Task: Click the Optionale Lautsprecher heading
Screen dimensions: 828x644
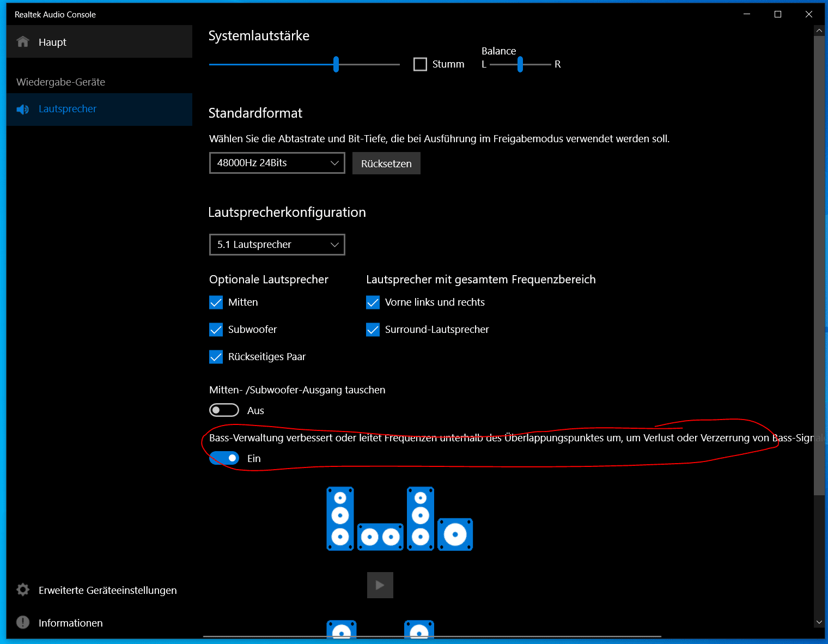Action: point(269,280)
